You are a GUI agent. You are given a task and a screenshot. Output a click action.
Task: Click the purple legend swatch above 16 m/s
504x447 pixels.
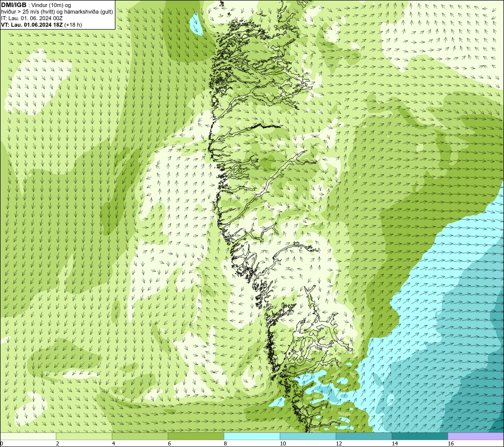(x=476, y=436)
